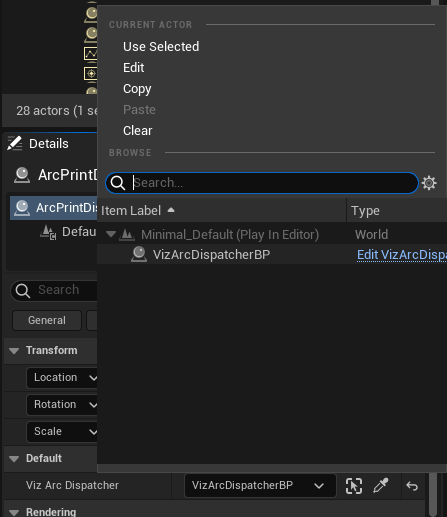This screenshot has height=517, width=447.
Task: Select Clear in Current Actor menu
Action: pyautogui.click(x=138, y=131)
